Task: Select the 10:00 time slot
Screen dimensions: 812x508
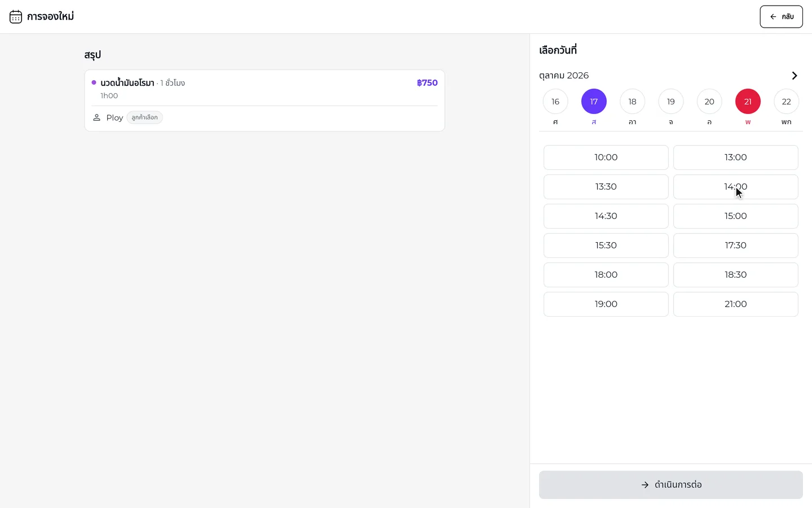Action: click(x=606, y=157)
